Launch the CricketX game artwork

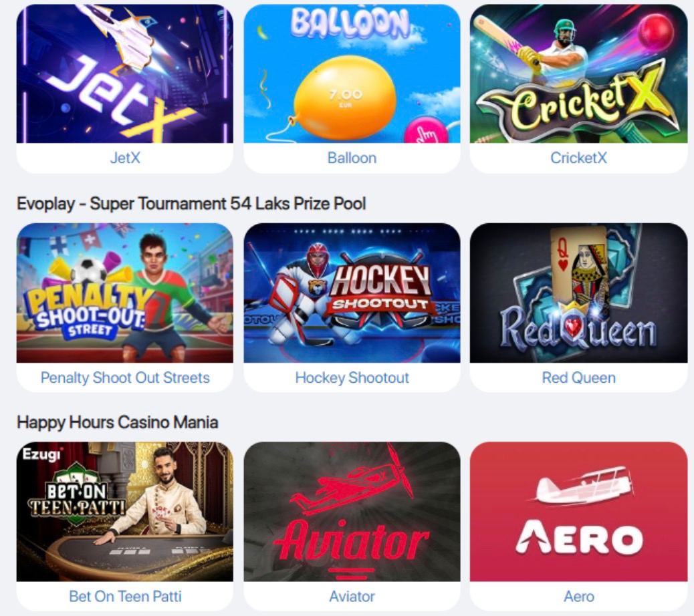pos(579,74)
